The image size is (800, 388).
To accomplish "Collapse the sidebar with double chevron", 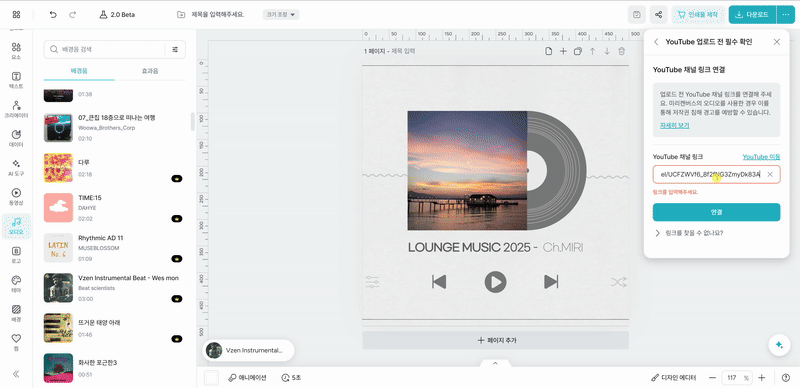I will [x=16, y=374].
